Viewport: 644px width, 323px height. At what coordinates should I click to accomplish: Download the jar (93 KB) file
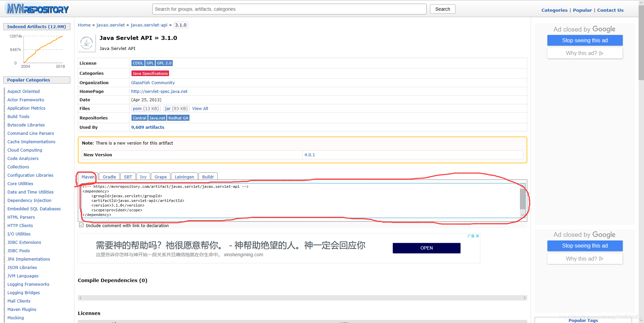tap(176, 108)
